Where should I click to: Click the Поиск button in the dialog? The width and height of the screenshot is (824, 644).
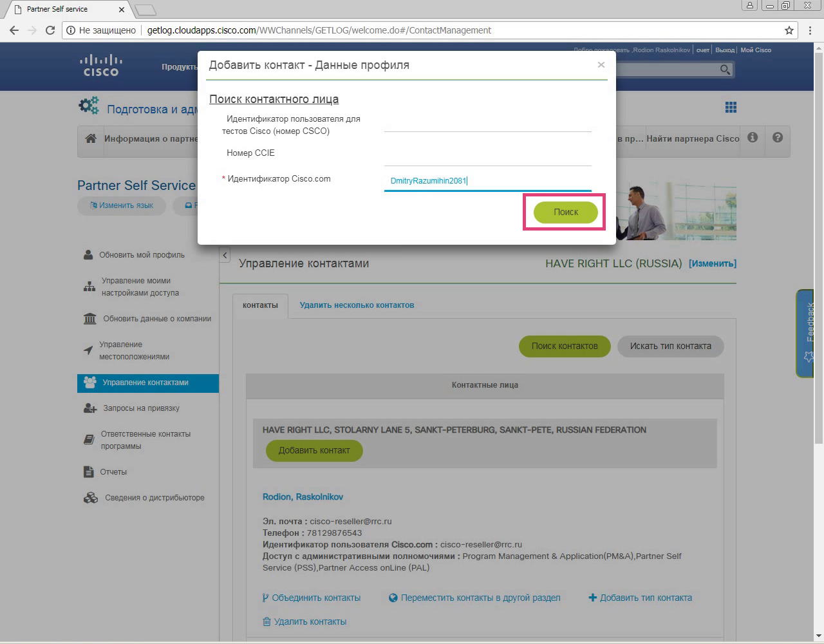click(x=565, y=212)
